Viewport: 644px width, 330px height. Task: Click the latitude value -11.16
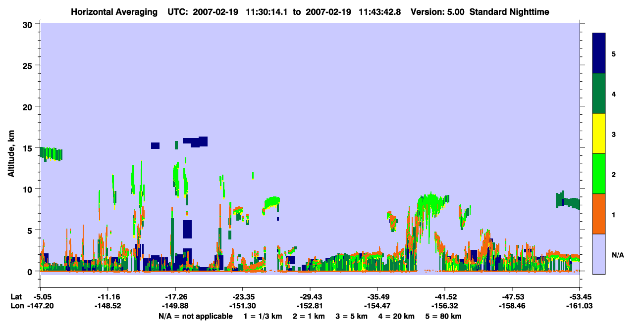point(108,297)
